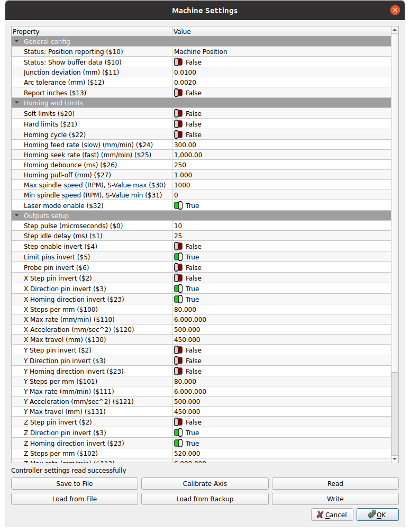Collapse the General config section

pos(17,41)
